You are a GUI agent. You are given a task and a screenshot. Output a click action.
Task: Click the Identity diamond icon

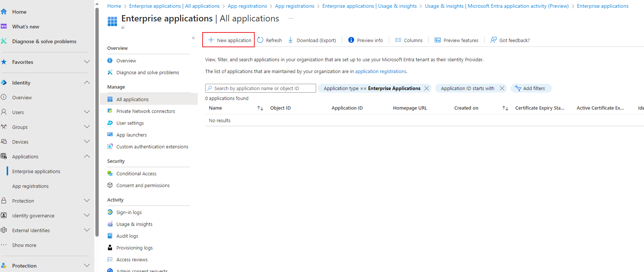click(x=4, y=82)
